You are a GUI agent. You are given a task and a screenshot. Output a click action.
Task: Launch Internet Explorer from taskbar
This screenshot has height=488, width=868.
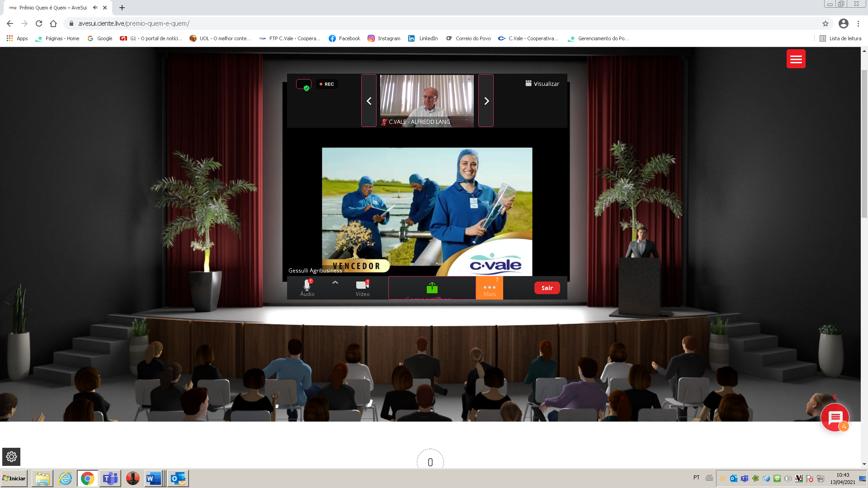[x=65, y=479]
